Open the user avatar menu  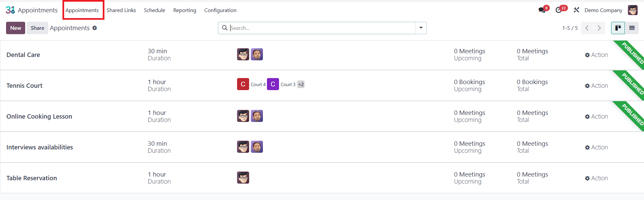coord(633,10)
